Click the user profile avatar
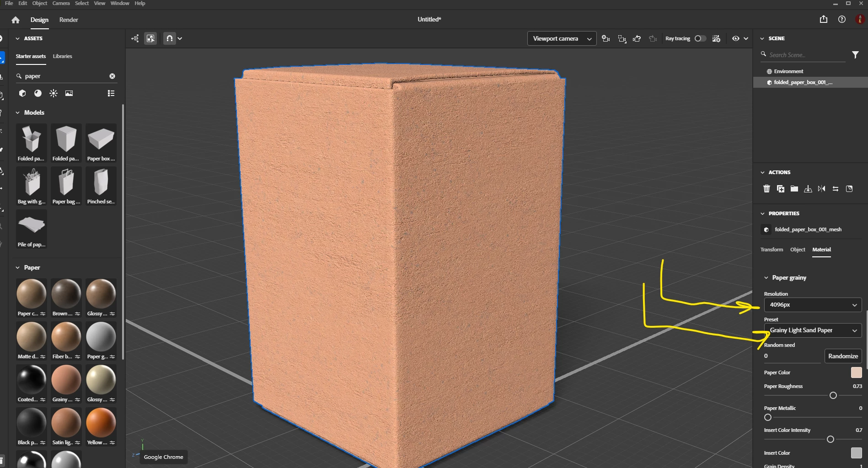The height and width of the screenshot is (468, 868). click(x=860, y=19)
